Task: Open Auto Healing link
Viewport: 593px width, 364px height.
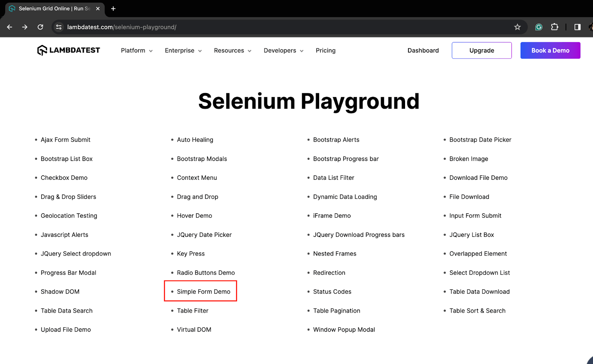Action: (x=195, y=140)
